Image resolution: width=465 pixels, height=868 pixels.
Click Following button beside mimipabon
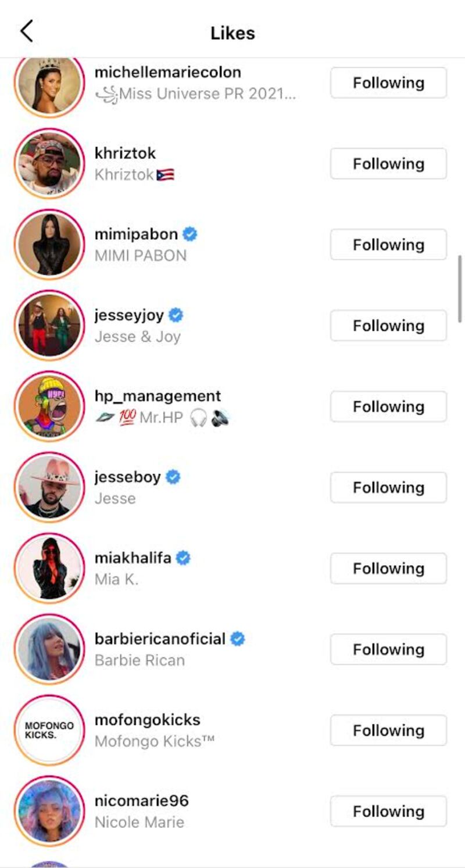[388, 244]
